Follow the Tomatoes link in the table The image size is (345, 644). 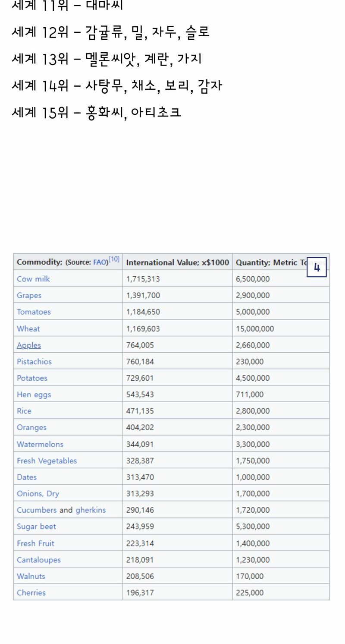34,312
